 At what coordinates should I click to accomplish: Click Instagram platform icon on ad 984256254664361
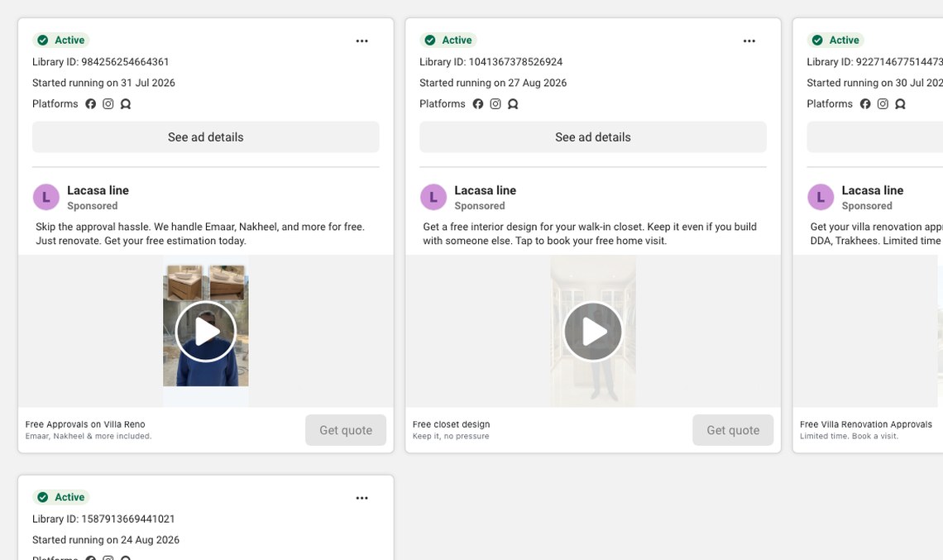[x=108, y=103]
